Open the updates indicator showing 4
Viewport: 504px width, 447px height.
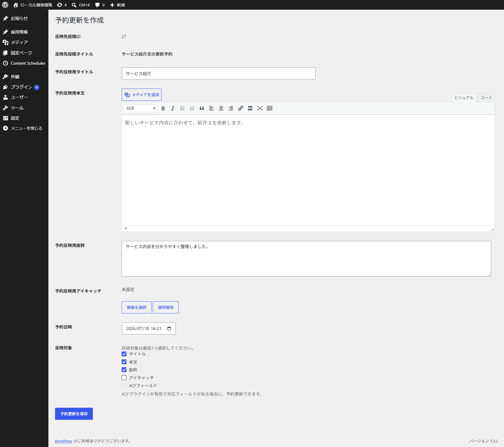pyautogui.click(x=62, y=5)
